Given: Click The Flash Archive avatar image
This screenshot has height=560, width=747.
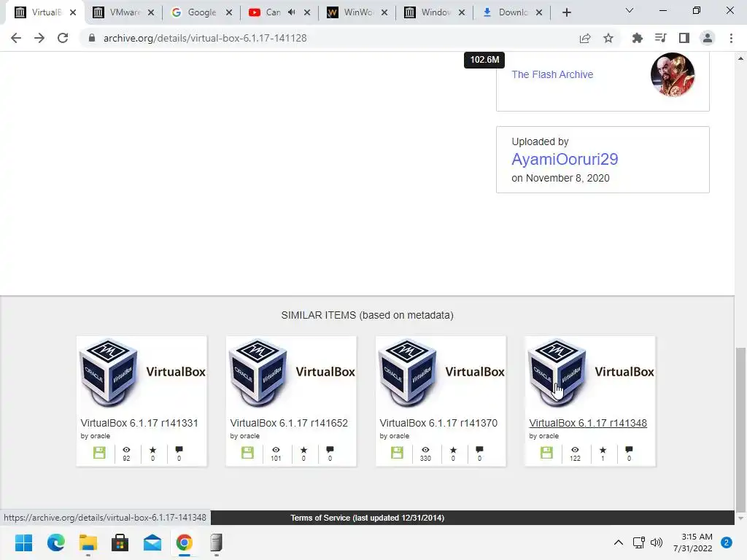Looking at the screenshot, I should [673, 74].
